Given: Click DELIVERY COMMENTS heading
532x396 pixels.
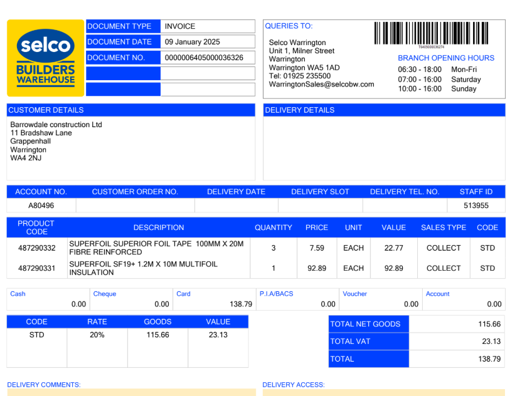Looking at the screenshot, I should (x=44, y=385).
